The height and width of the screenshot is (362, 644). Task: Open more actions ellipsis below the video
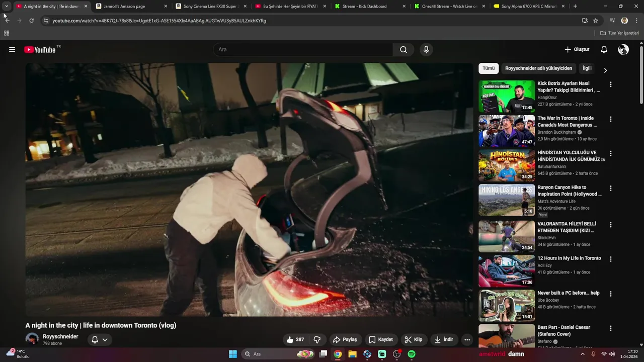(x=467, y=340)
